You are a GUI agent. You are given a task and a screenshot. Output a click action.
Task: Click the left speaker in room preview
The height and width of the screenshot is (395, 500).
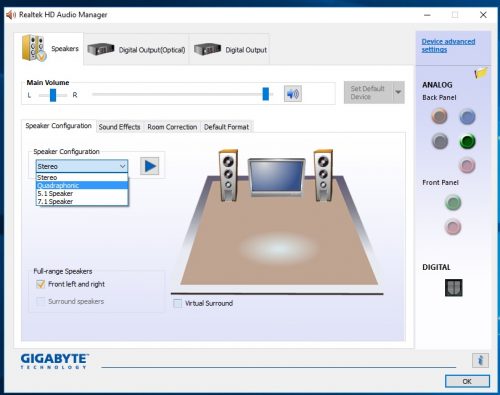click(x=228, y=175)
